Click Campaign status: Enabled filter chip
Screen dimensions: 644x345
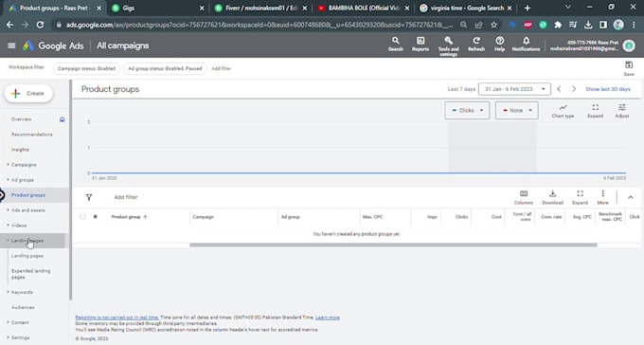pos(86,68)
